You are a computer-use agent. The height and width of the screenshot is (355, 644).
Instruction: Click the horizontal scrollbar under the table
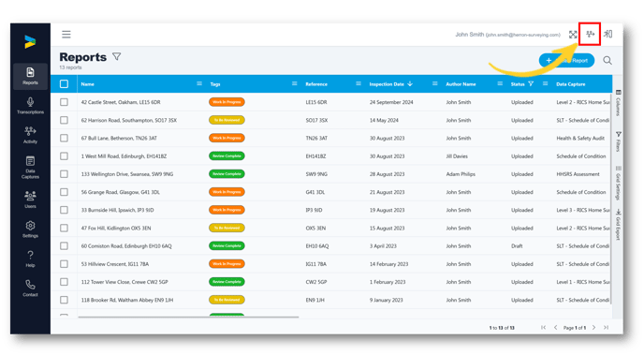click(x=188, y=317)
